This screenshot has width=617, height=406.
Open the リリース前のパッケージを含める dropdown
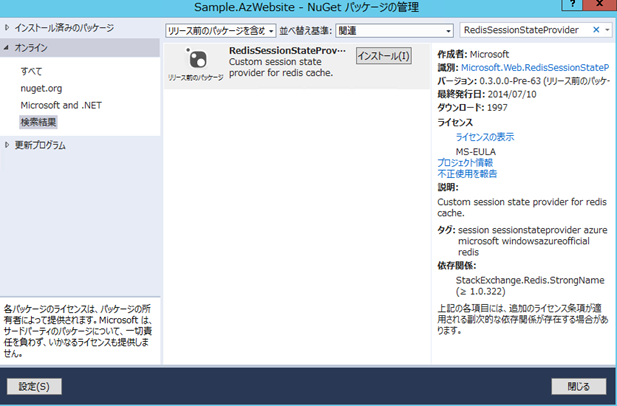pos(221,31)
